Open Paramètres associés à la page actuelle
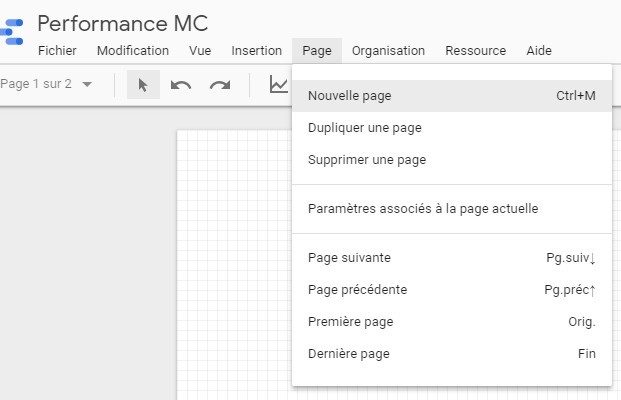621x400 pixels. pos(423,209)
